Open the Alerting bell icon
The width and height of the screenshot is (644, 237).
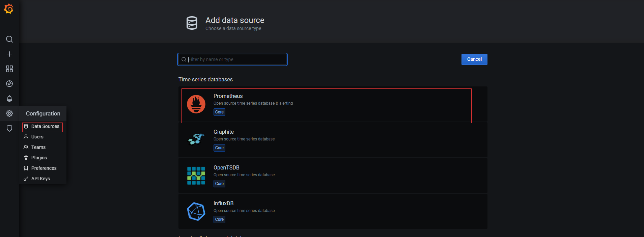9,99
